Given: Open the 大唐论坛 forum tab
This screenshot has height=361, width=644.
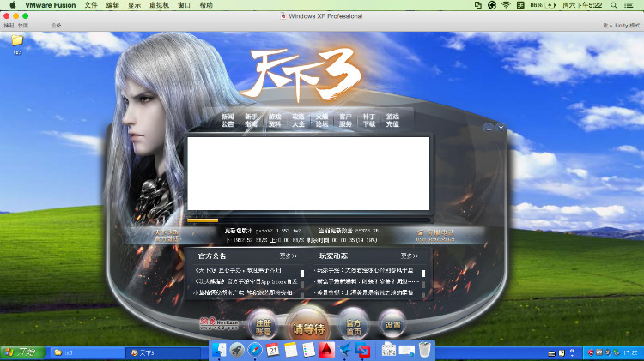Looking at the screenshot, I should pos(322,120).
